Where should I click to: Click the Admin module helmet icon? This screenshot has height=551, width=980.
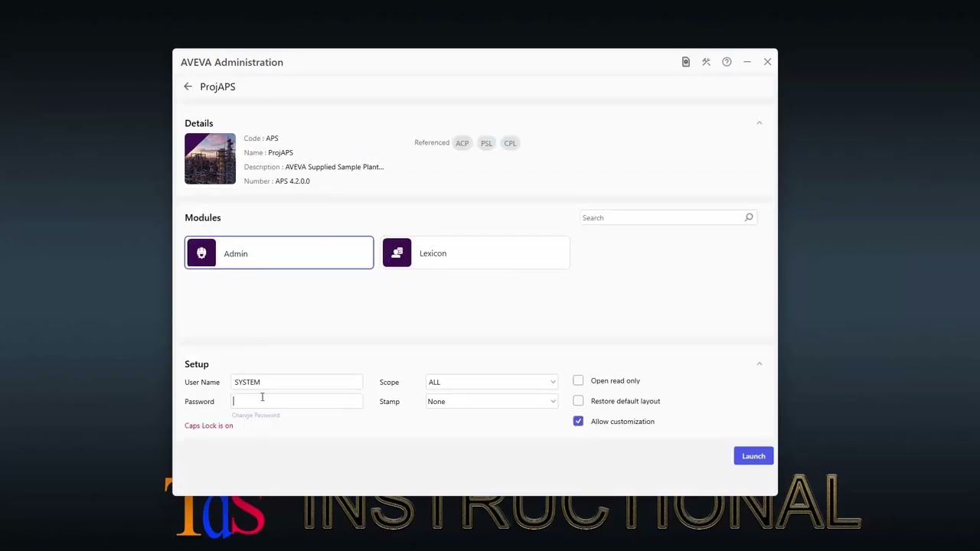coord(201,253)
